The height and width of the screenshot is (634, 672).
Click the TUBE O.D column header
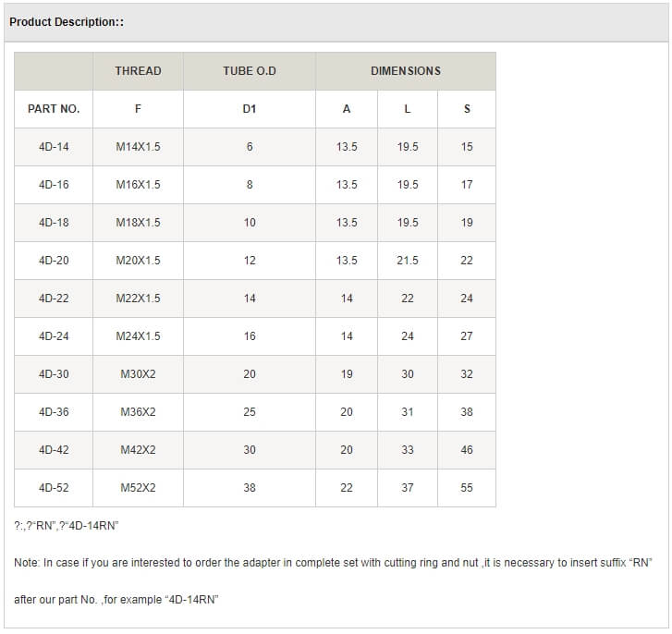tap(250, 71)
